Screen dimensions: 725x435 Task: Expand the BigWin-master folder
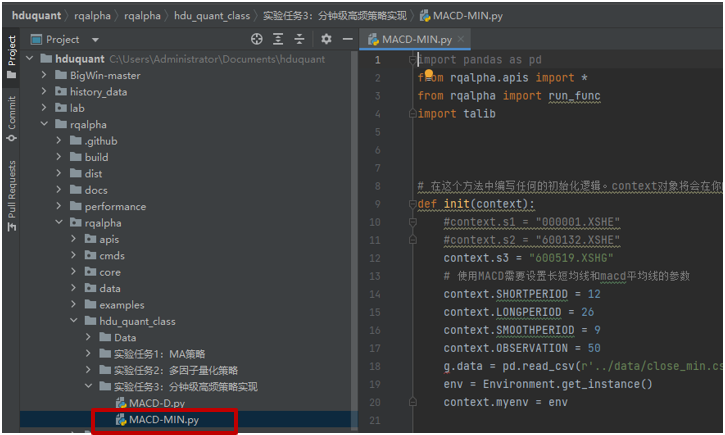coord(44,75)
